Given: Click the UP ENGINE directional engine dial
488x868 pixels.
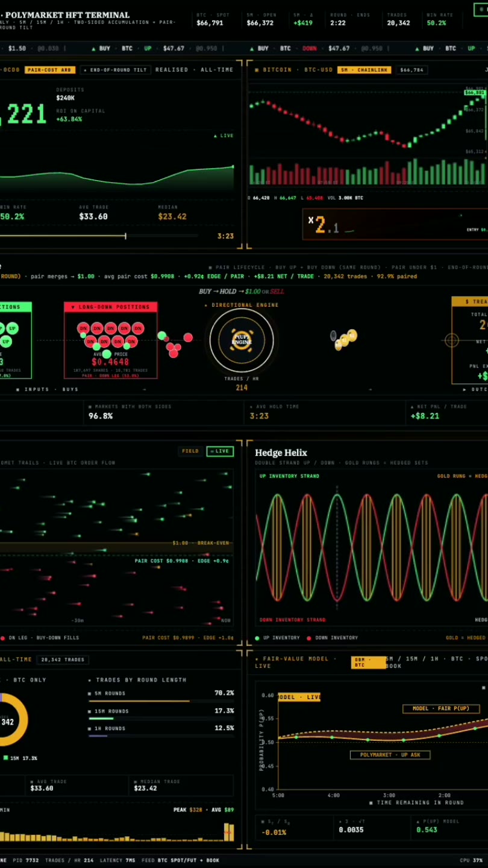Looking at the screenshot, I should click(x=242, y=341).
